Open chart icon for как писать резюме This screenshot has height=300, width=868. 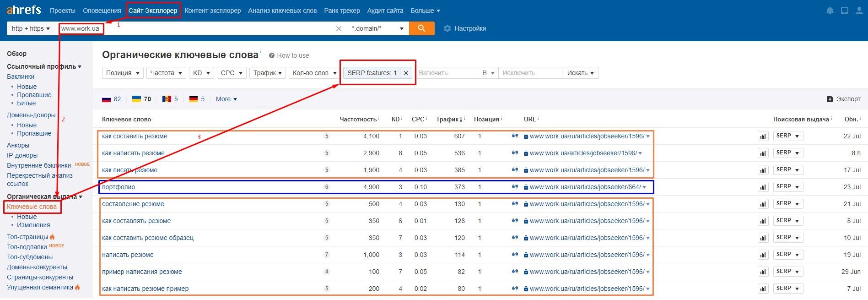[x=763, y=170]
